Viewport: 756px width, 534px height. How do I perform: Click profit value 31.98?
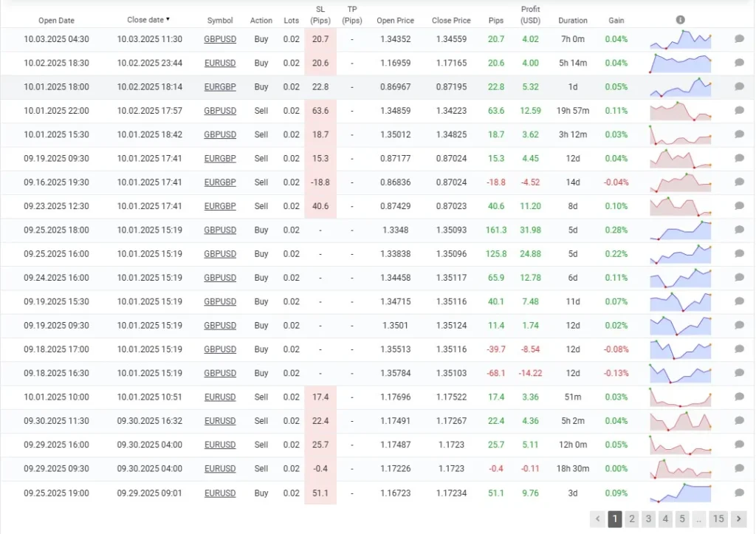click(x=530, y=230)
